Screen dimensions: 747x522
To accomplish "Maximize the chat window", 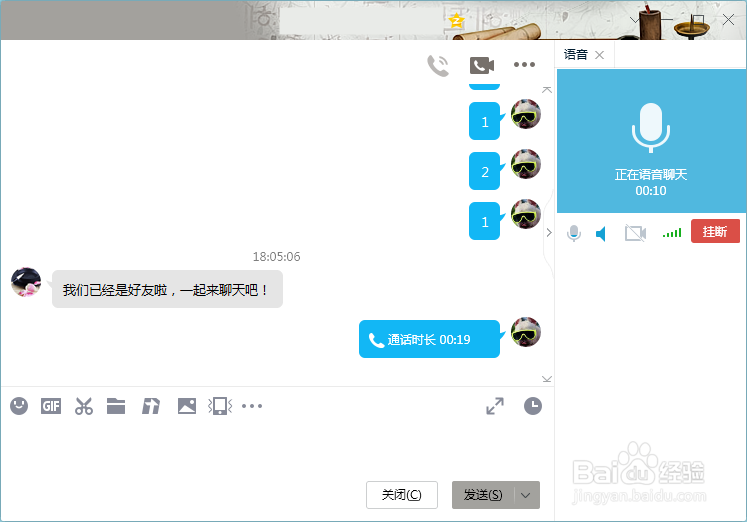I will pos(698,20).
